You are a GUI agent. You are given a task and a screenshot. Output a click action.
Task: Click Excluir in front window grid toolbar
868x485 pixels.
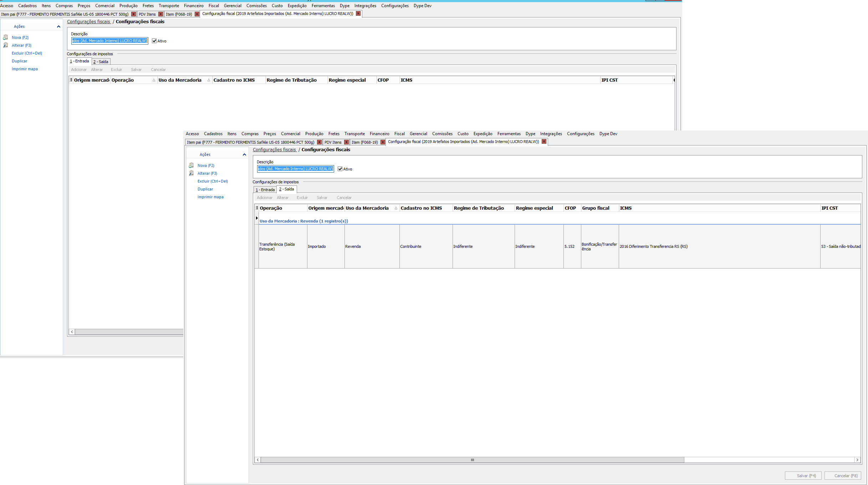pos(302,198)
